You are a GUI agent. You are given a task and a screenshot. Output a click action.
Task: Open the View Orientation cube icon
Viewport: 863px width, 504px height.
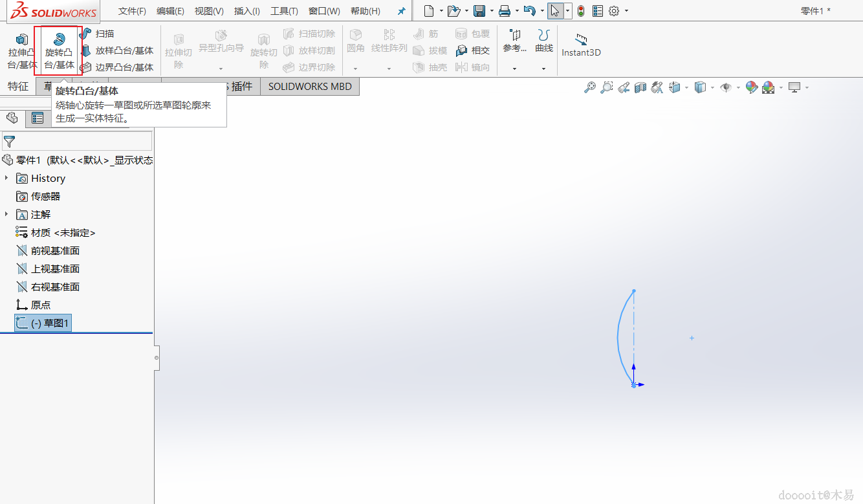(674, 87)
